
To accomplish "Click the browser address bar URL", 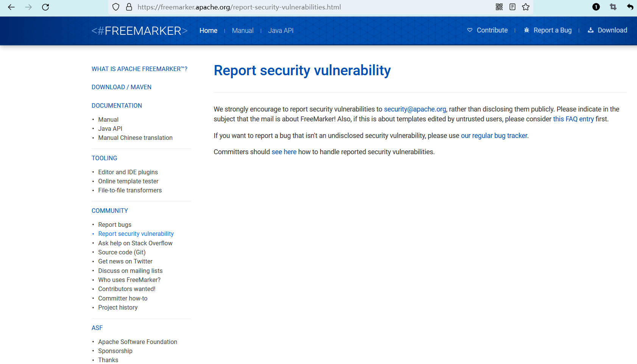I will click(x=239, y=7).
